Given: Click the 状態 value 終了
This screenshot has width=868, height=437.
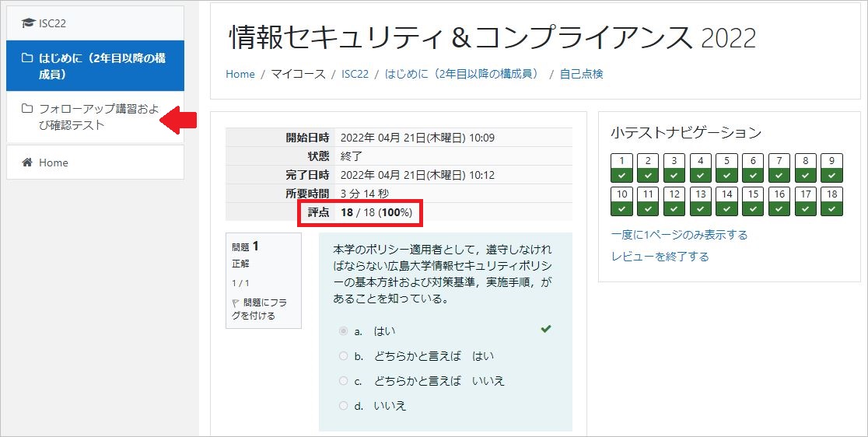Looking at the screenshot, I should (x=351, y=156).
